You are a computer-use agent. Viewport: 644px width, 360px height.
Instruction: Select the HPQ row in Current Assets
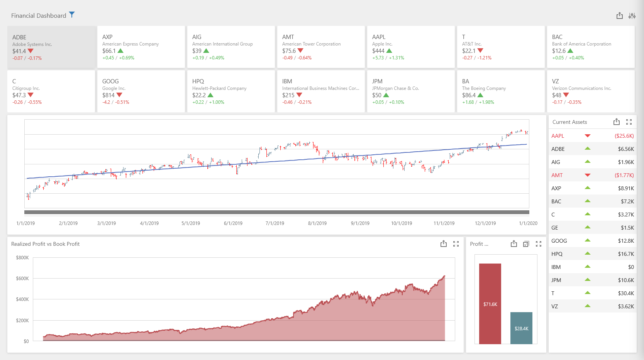click(592, 254)
